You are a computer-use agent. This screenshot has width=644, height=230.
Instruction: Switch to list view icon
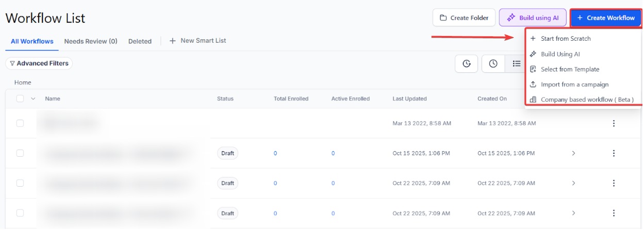point(516,63)
